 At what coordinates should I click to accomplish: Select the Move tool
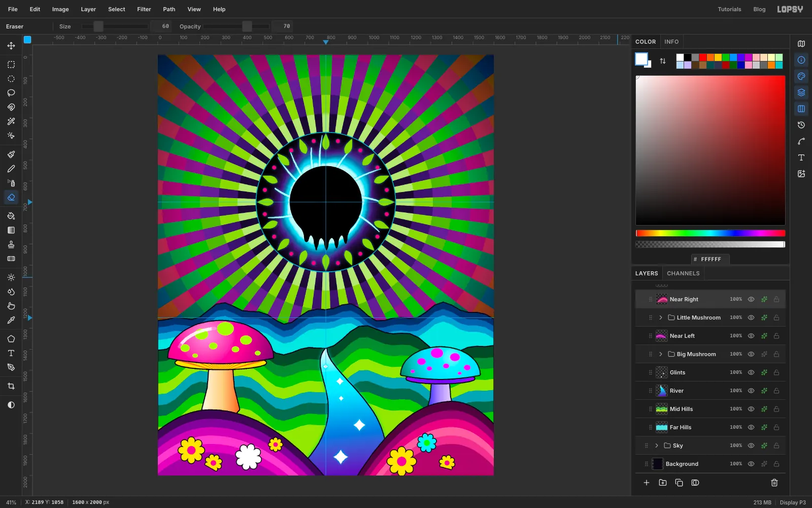[11, 46]
